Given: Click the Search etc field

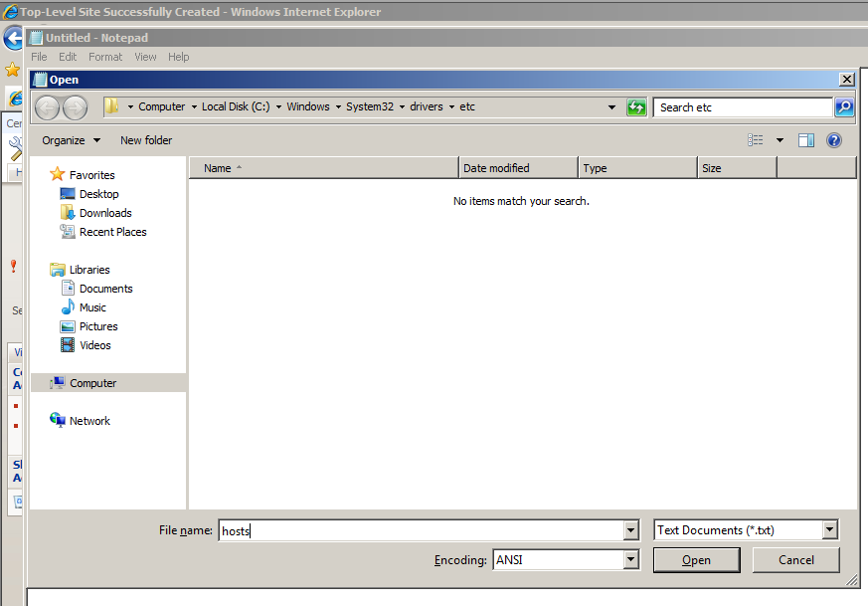Looking at the screenshot, I should pyautogui.click(x=744, y=107).
